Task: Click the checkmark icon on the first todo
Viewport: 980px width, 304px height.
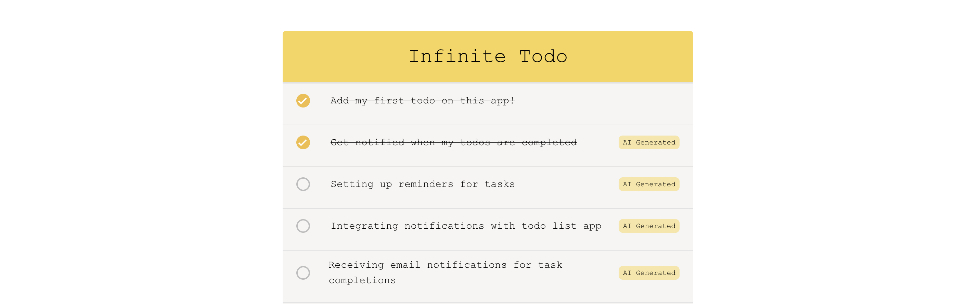Action: [303, 101]
